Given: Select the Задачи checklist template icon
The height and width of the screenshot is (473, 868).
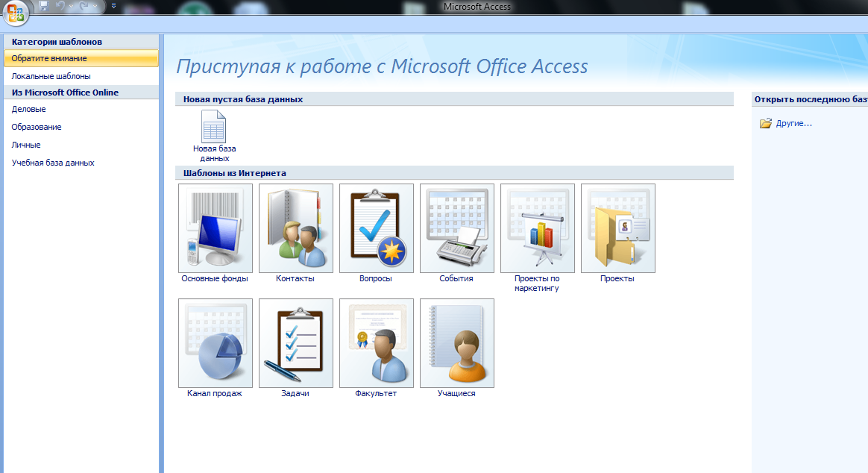Looking at the screenshot, I should [x=295, y=343].
